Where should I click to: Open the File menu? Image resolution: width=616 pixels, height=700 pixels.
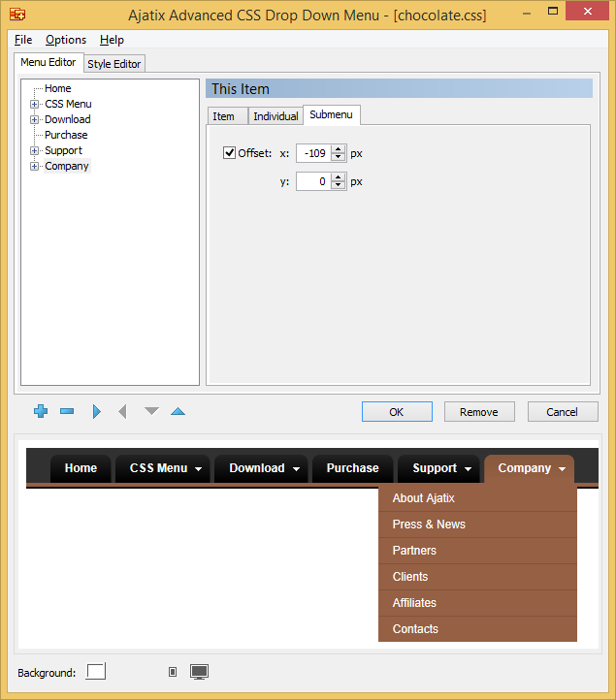23,40
